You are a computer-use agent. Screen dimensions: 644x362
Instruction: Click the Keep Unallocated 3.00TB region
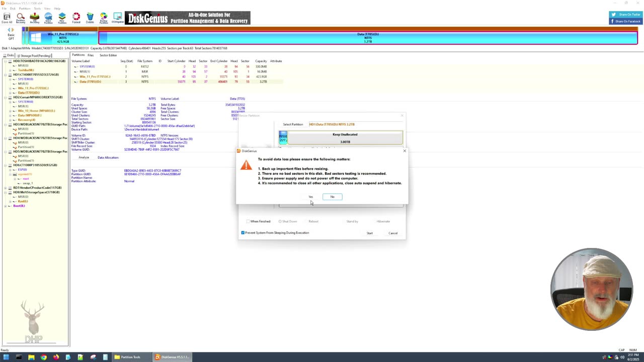(345, 138)
